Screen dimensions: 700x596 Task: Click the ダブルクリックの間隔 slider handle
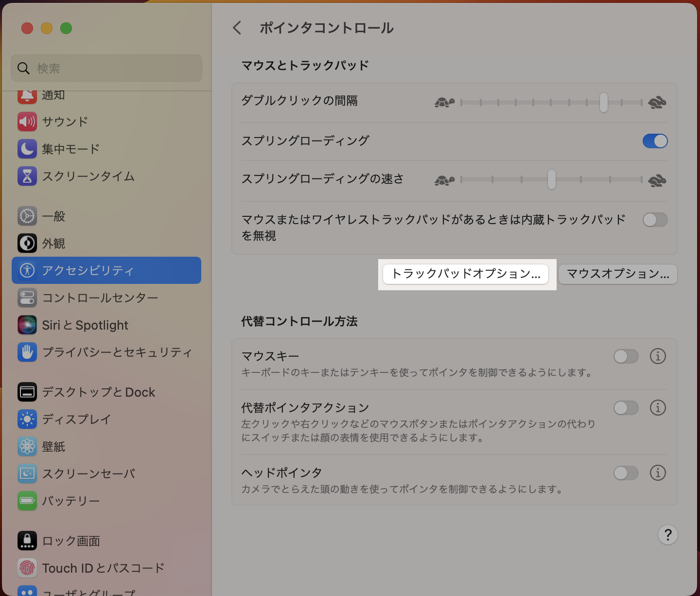[x=603, y=103]
